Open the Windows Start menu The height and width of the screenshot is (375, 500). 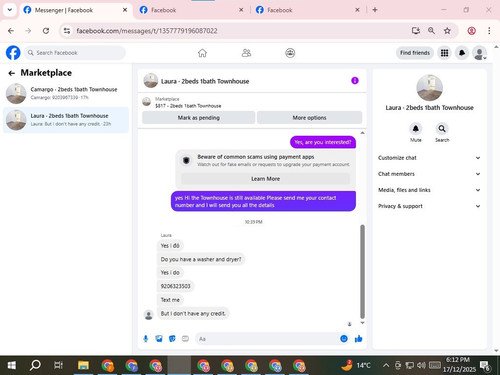[12, 365]
